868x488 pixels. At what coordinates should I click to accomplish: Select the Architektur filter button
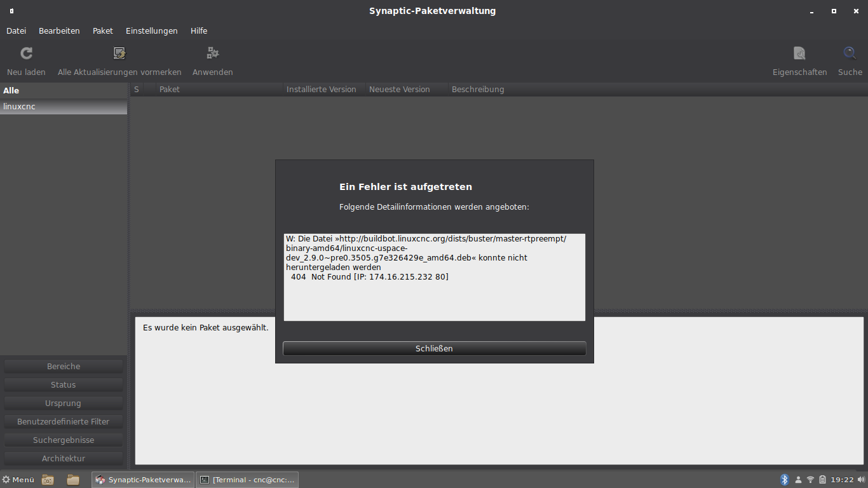coord(64,459)
